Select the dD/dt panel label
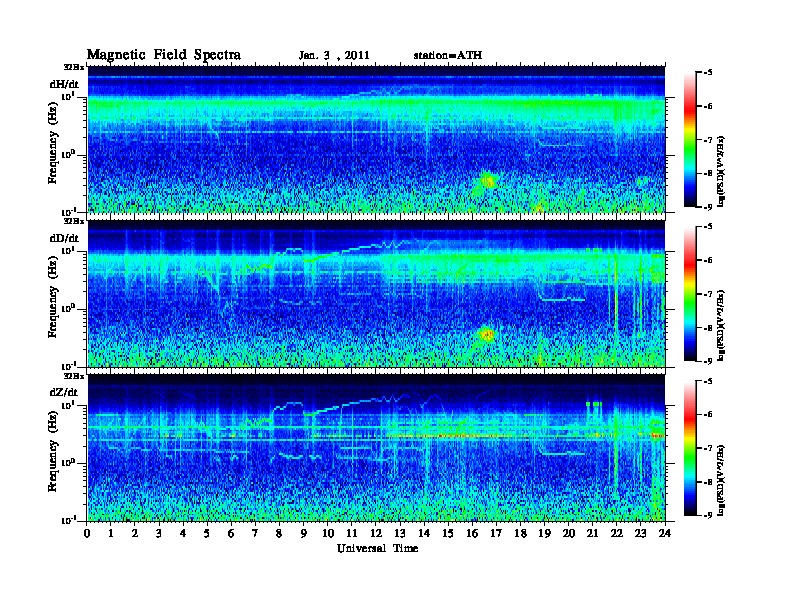792x612 pixels. pyautogui.click(x=64, y=238)
